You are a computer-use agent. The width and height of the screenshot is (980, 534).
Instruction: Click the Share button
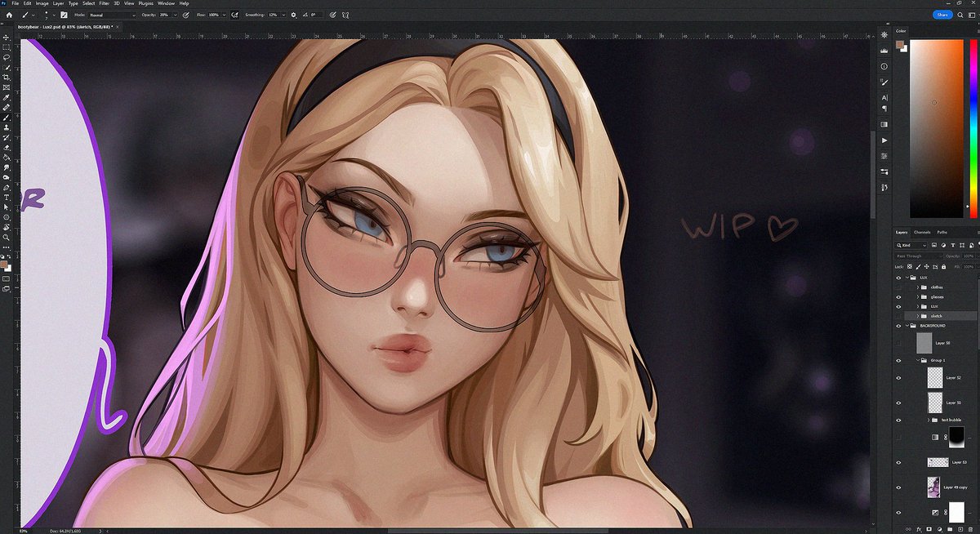[943, 15]
